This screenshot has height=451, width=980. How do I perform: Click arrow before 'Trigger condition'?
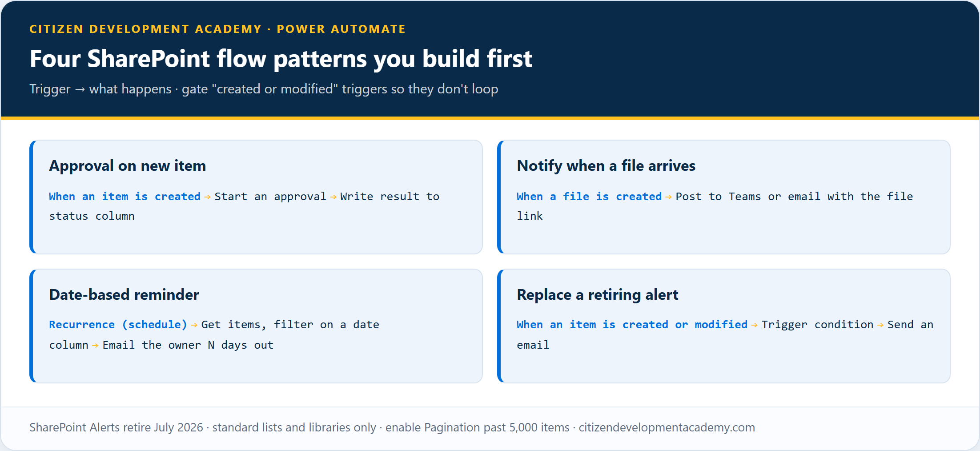tap(755, 325)
